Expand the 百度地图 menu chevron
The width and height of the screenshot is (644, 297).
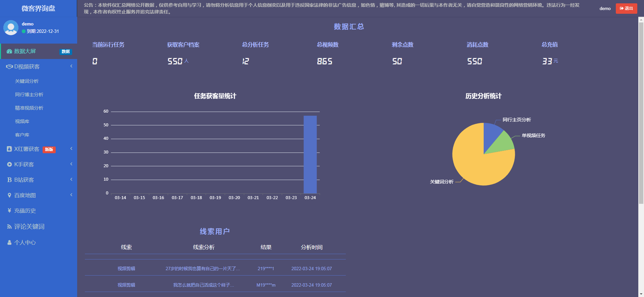tap(71, 195)
